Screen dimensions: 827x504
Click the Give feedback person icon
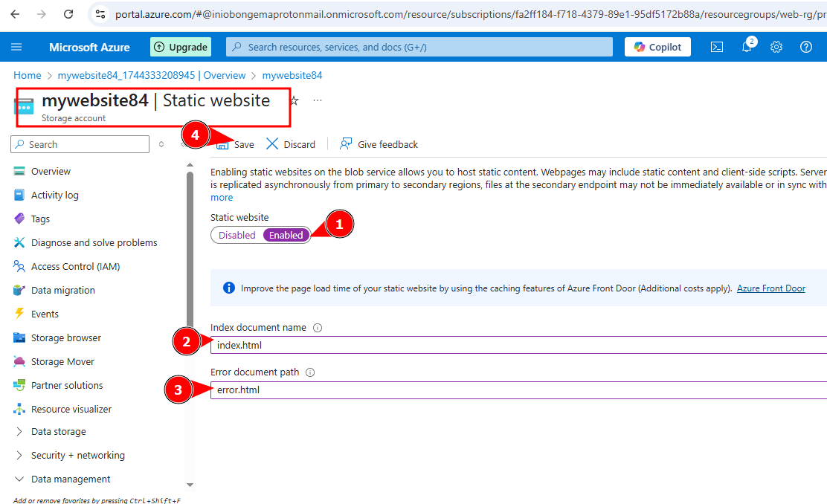coord(346,144)
